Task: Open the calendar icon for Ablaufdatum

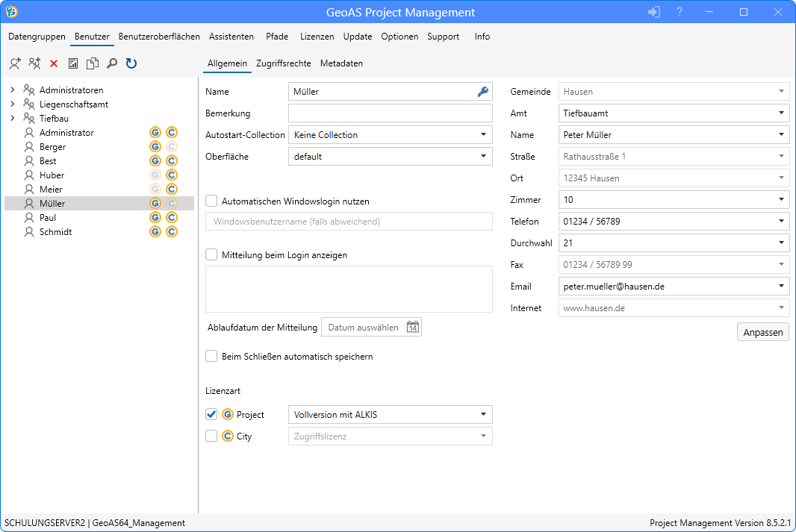Action: pos(413,328)
